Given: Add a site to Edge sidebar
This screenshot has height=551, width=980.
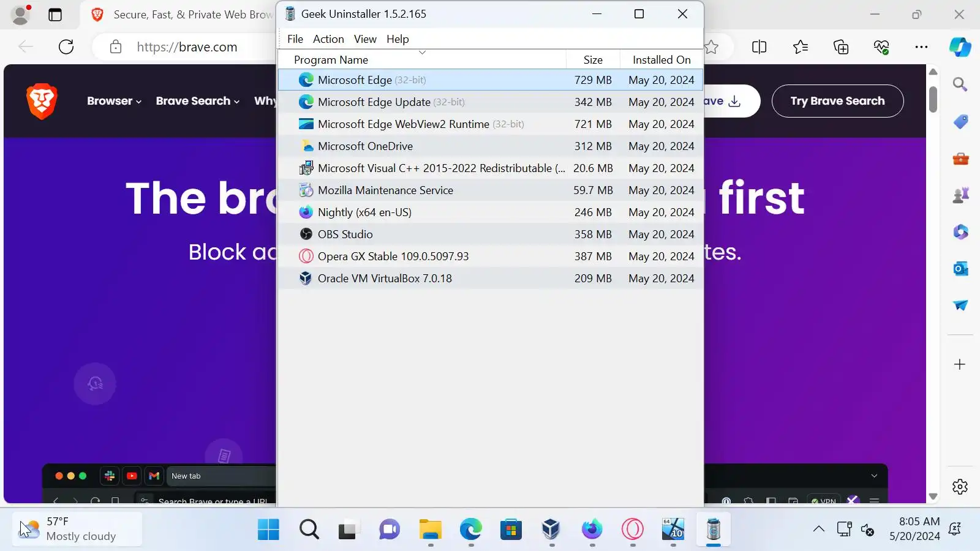Looking at the screenshot, I should tap(960, 365).
